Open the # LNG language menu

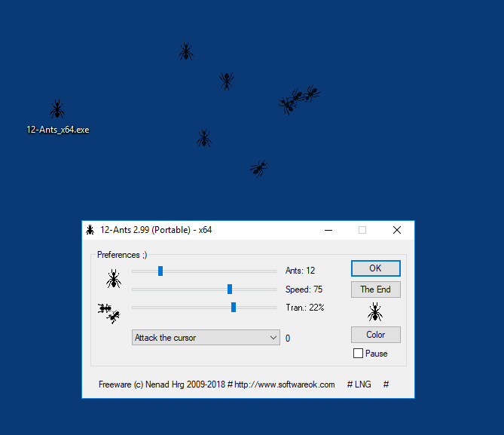[359, 384]
